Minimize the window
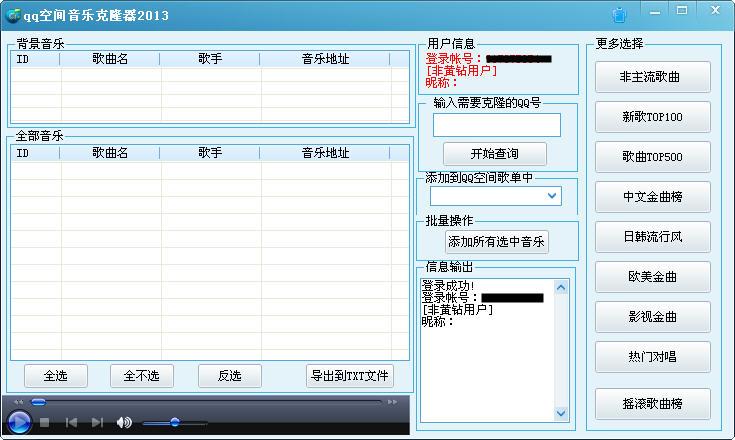 click(x=655, y=11)
